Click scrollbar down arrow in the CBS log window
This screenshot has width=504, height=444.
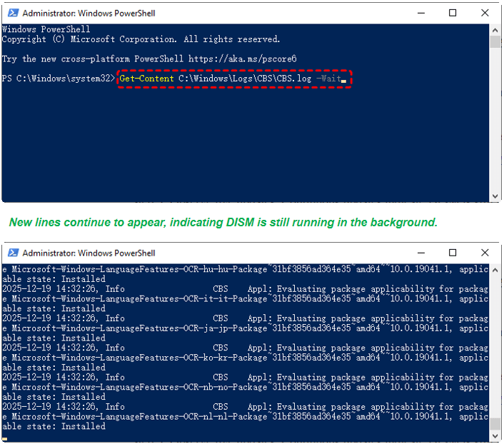pos(495,436)
